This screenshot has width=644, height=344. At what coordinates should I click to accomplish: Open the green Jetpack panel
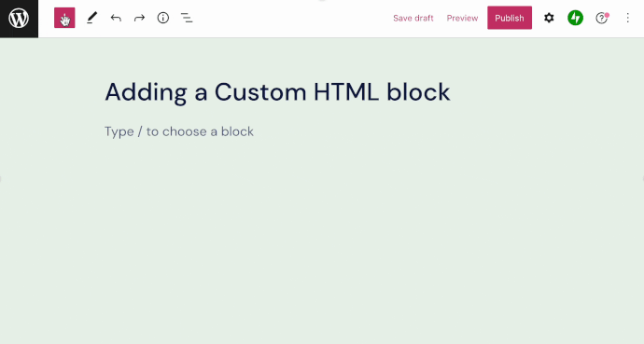point(576,18)
